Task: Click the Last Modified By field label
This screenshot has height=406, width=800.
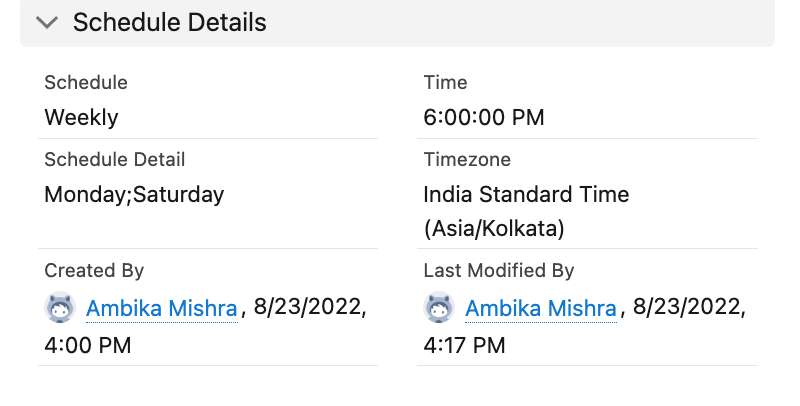Action: 499,270
